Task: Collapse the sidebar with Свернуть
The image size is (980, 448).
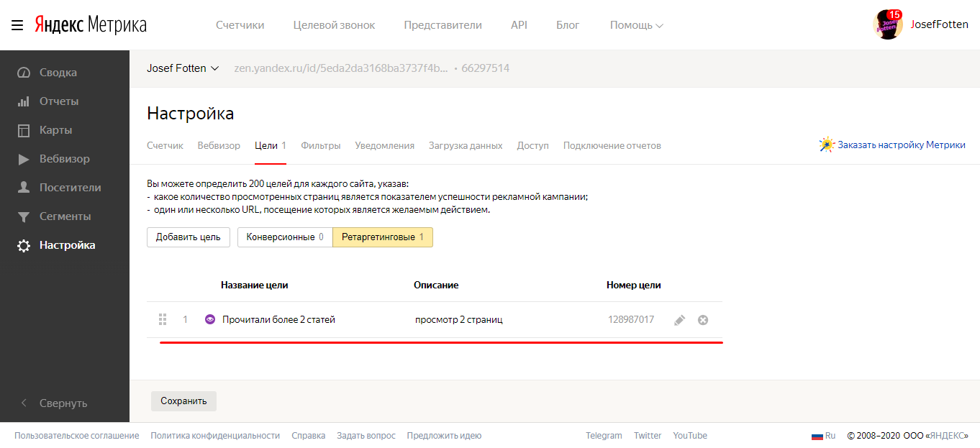Action: click(63, 403)
